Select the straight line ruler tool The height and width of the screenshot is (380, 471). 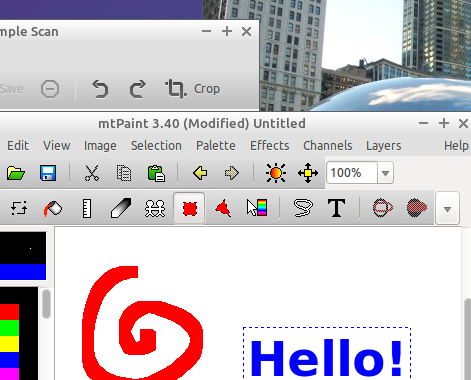87,209
